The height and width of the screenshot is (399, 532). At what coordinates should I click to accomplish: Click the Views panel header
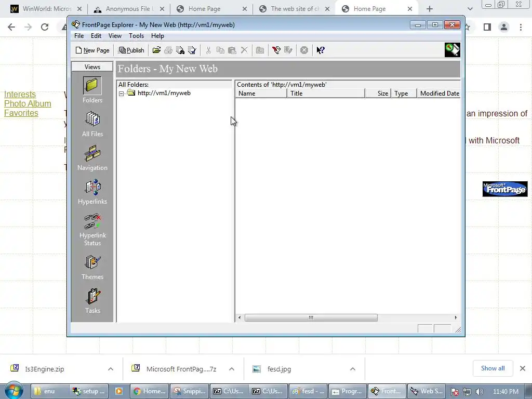pos(92,67)
